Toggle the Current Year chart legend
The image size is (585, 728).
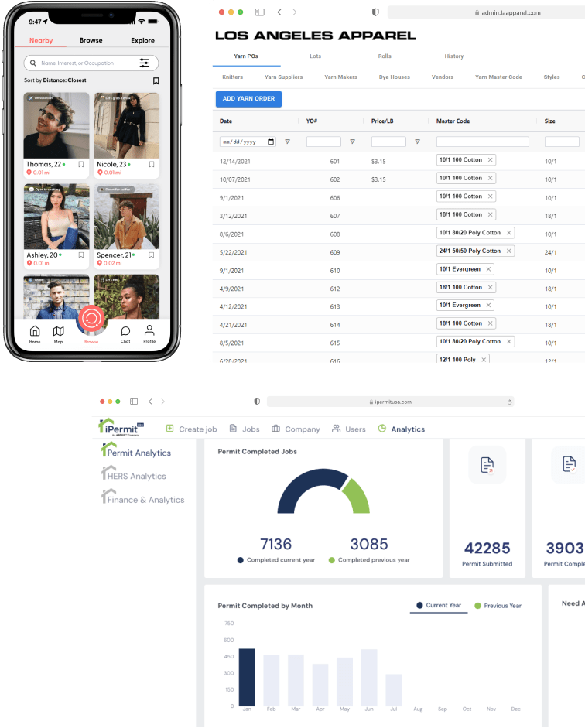439,605
